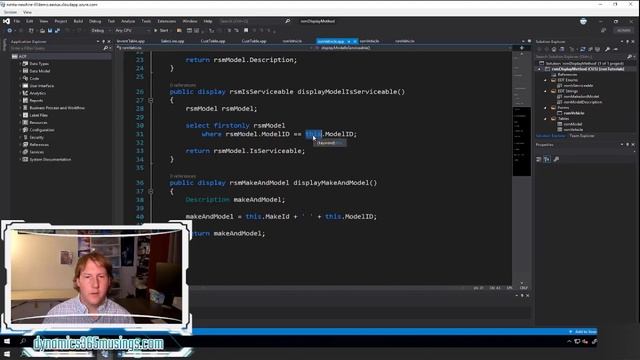Open the Help menu

tap(208, 21)
